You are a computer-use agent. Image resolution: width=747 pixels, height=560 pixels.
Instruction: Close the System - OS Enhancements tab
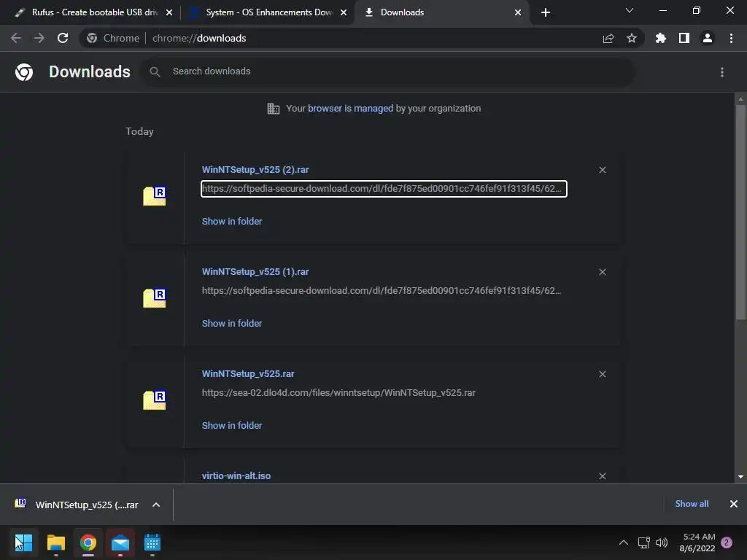[x=344, y=12]
